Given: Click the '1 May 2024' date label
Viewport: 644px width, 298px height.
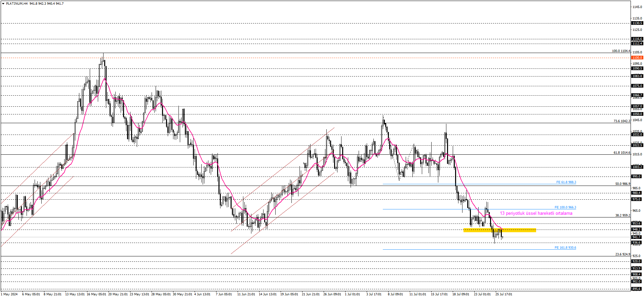Looking at the screenshot, I should tap(9, 294).
